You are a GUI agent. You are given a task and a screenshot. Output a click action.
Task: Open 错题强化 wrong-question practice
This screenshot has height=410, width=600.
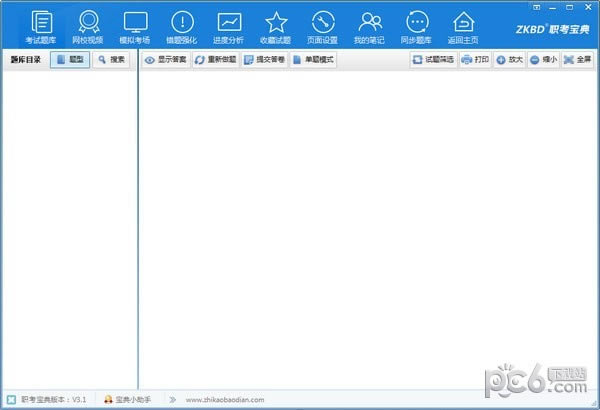pyautogui.click(x=182, y=26)
